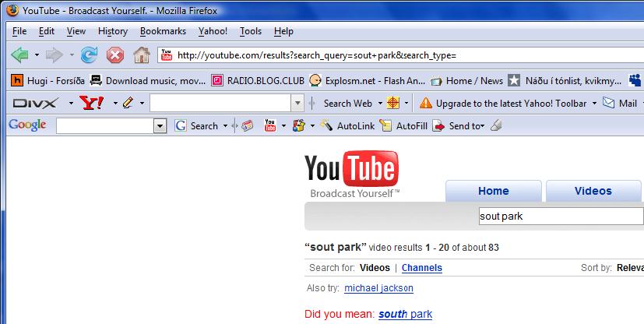The width and height of the screenshot is (644, 324).
Task: Open the Edit menu
Action: [47, 31]
